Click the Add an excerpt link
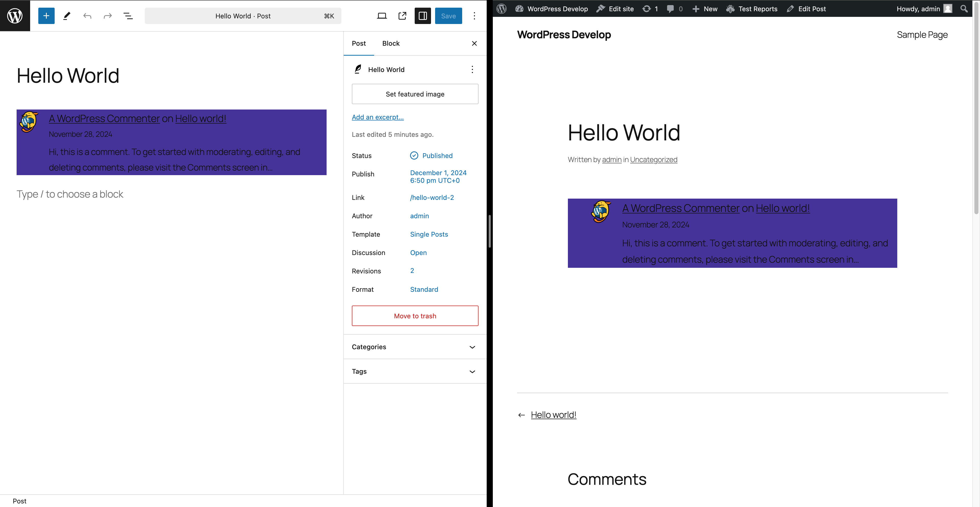980x507 pixels. (x=377, y=117)
